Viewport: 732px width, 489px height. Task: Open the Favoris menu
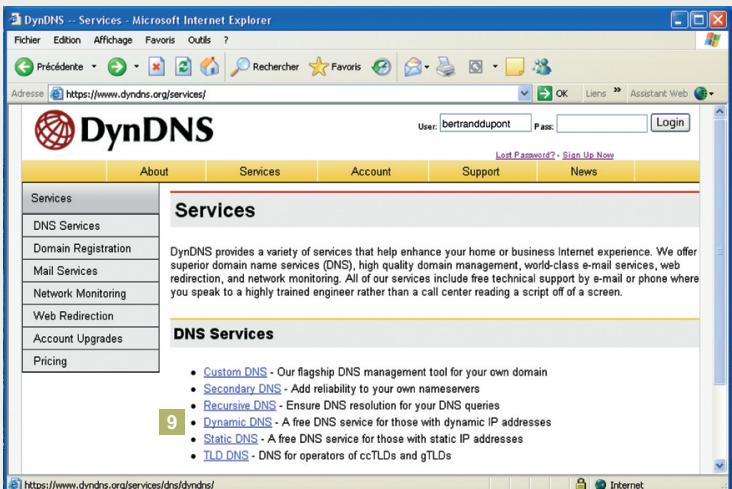point(160,40)
